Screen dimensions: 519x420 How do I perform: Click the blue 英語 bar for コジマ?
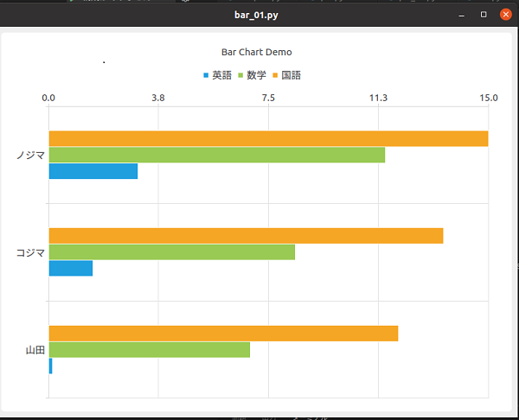[x=70, y=268]
